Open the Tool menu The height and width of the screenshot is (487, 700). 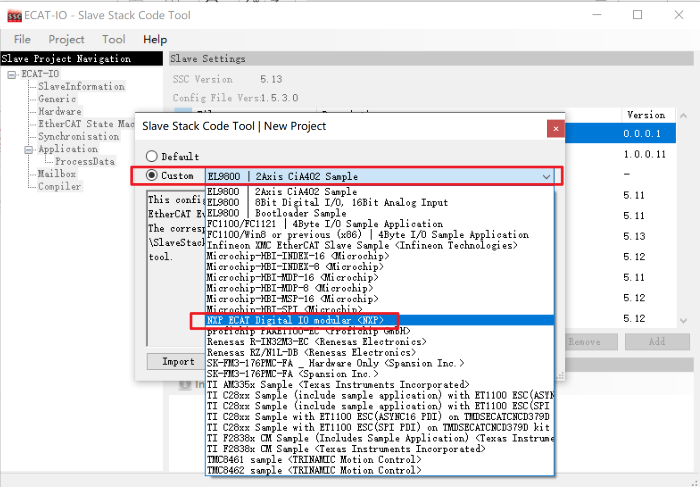click(x=113, y=39)
